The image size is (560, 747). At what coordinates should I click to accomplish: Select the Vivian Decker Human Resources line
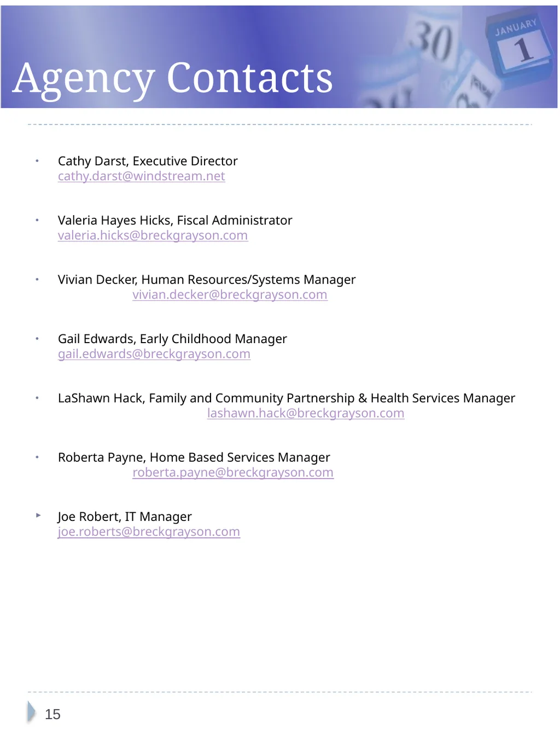pos(207,280)
